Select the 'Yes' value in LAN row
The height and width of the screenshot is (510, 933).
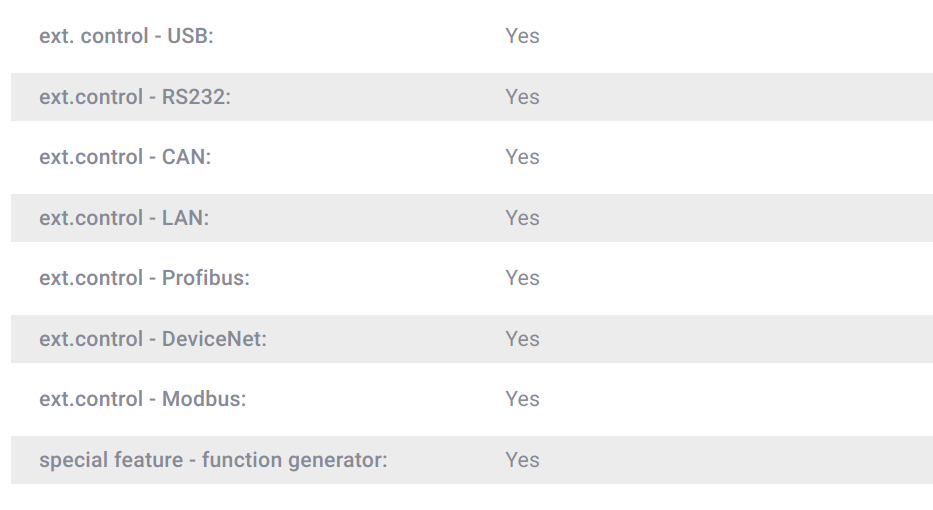(522, 218)
